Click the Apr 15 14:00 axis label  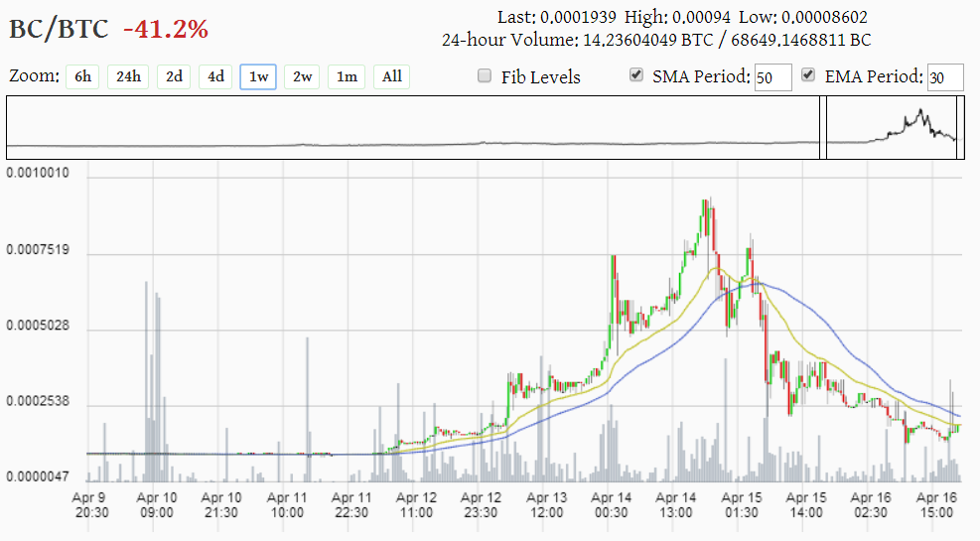click(x=805, y=505)
